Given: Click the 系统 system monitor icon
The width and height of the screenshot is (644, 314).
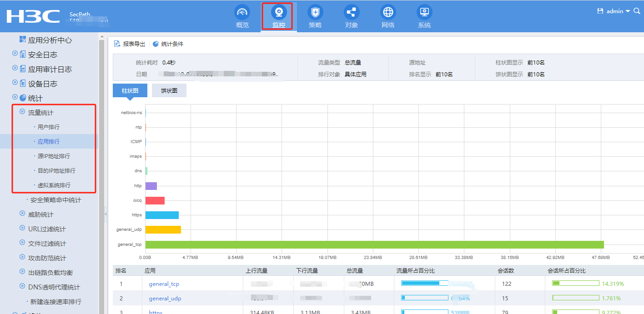Looking at the screenshot, I should tap(424, 12).
